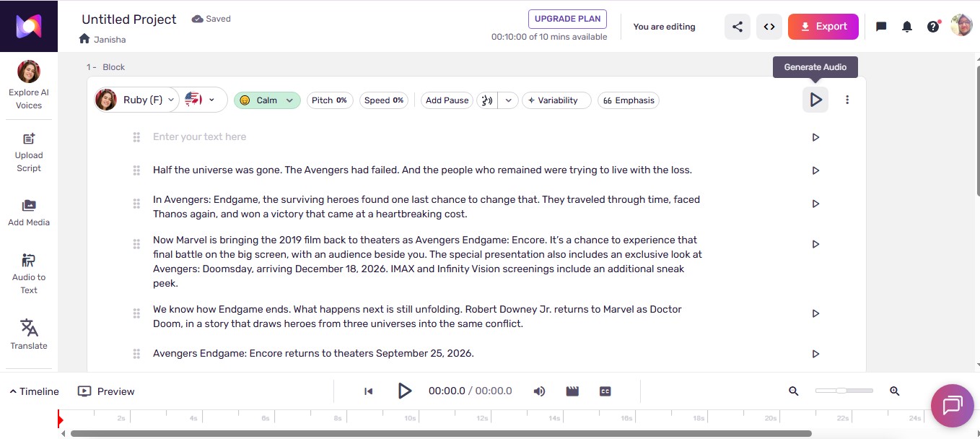Click the Murf logo icon
980x439 pixels.
(29, 27)
